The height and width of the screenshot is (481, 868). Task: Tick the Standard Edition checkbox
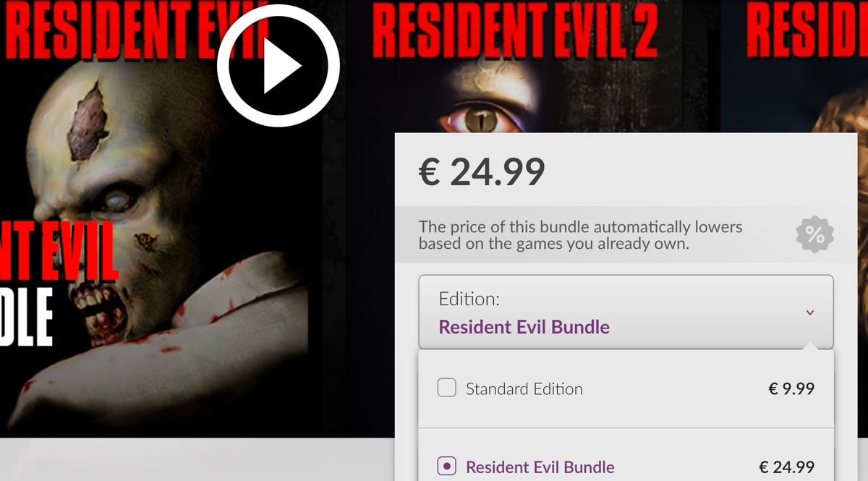click(447, 388)
